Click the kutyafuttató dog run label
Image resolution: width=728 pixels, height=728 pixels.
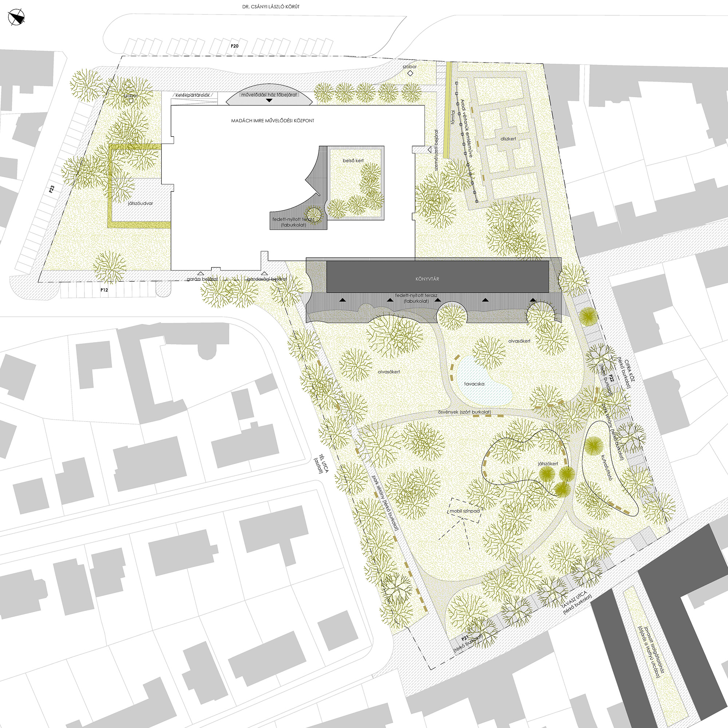pyautogui.click(x=607, y=467)
